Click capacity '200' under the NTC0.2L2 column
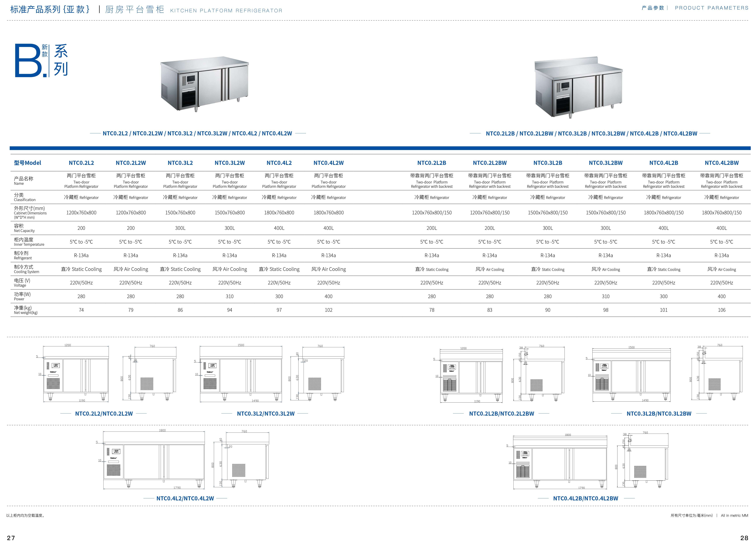Image resolution: width=756 pixels, height=543 pixels. [81, 228]
